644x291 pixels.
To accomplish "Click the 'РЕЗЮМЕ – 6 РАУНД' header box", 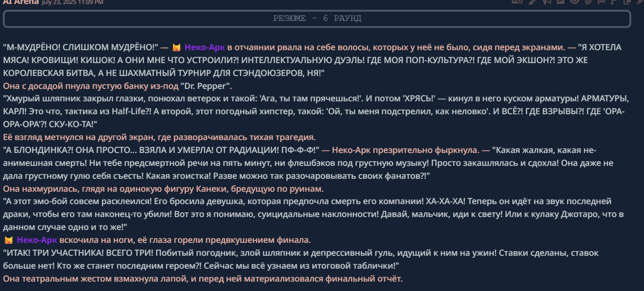I will pos(317,19).
